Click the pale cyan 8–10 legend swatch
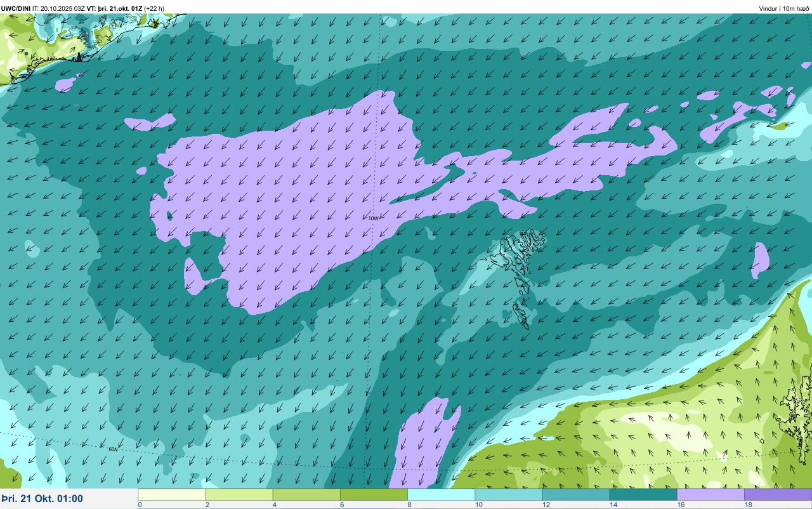Viewport: 812px width, 509px height. point(441,494)
